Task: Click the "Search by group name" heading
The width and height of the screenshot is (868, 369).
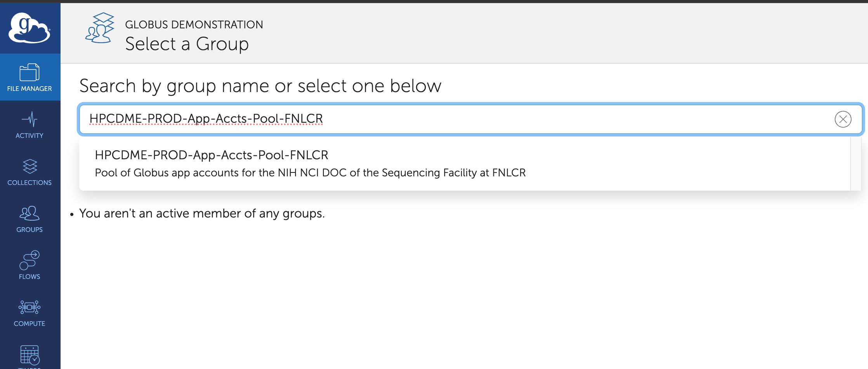Action: pyautogui.click(x=260, y=86)
